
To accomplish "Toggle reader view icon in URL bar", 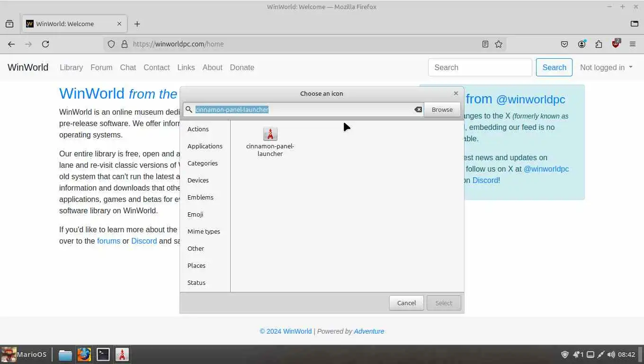I will tap(485, 44).
